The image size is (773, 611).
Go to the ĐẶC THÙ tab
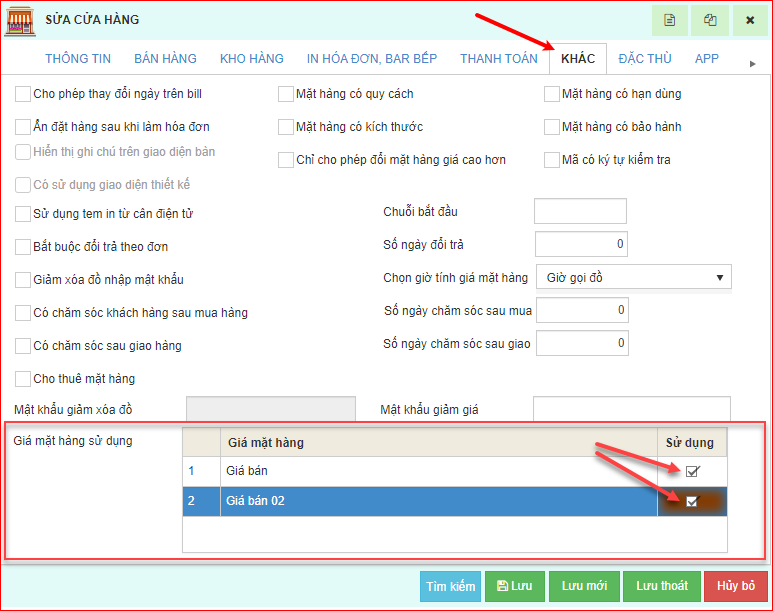coord(644,59)
